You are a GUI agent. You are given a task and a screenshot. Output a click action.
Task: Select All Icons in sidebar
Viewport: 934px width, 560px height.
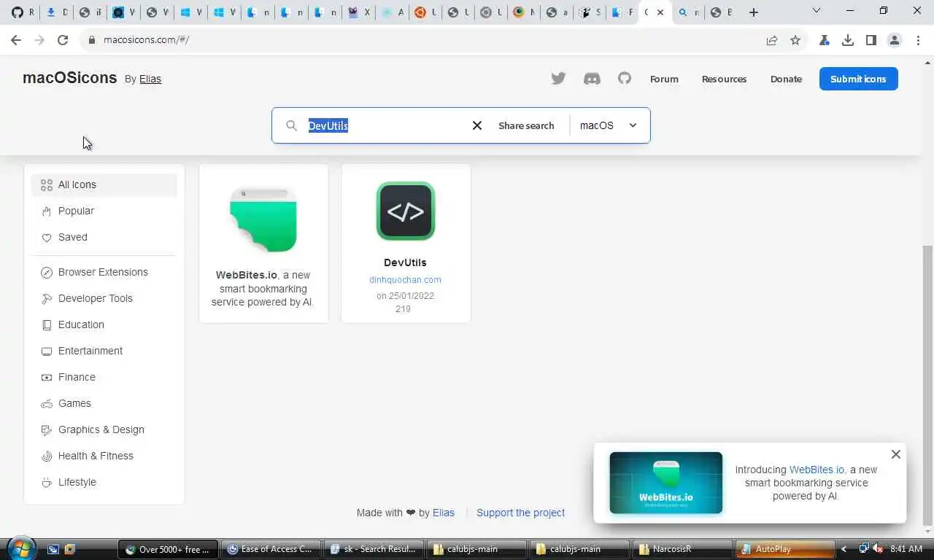[x=104, y=184]
